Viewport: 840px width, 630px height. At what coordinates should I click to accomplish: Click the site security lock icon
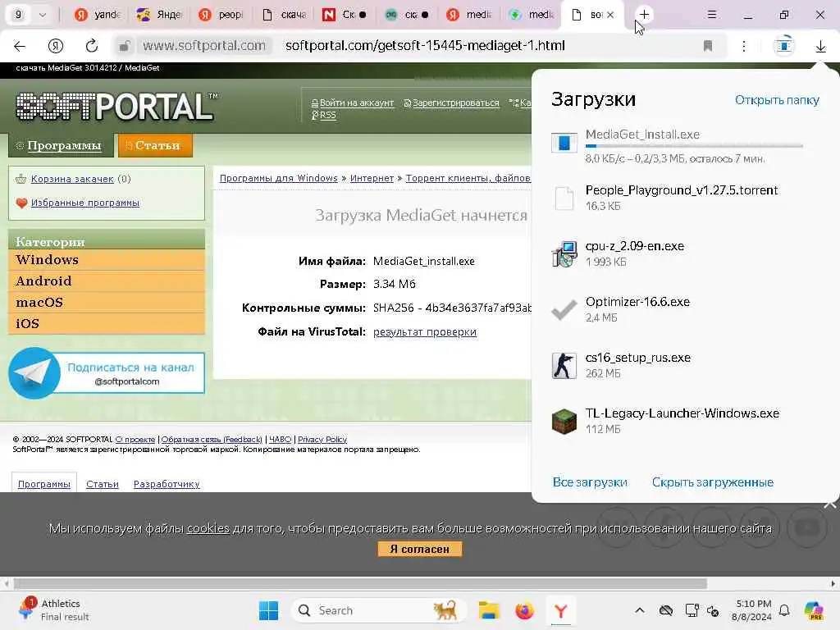(x=125, y=46)
